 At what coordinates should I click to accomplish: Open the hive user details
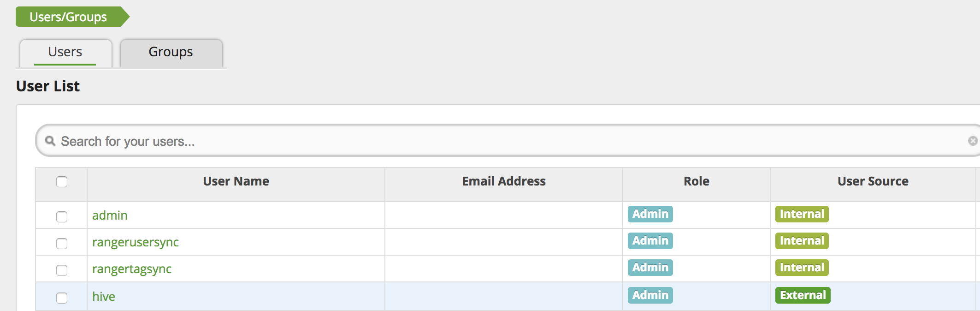104,296
